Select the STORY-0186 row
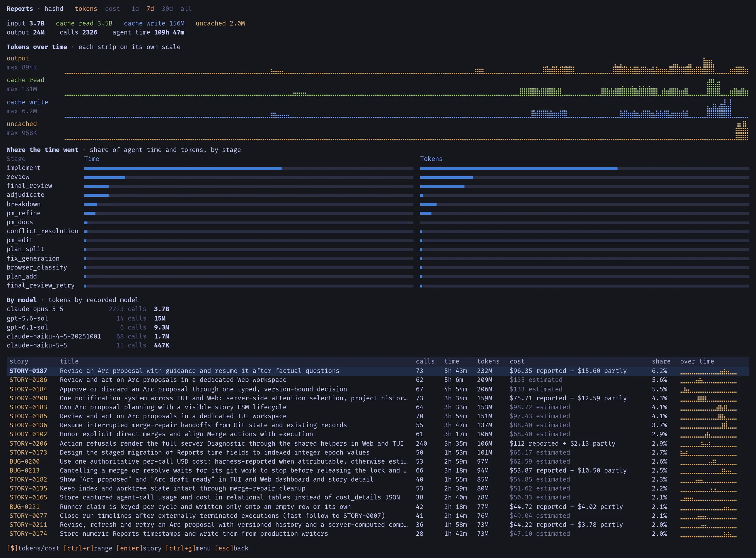 click(x=378, y=380)
